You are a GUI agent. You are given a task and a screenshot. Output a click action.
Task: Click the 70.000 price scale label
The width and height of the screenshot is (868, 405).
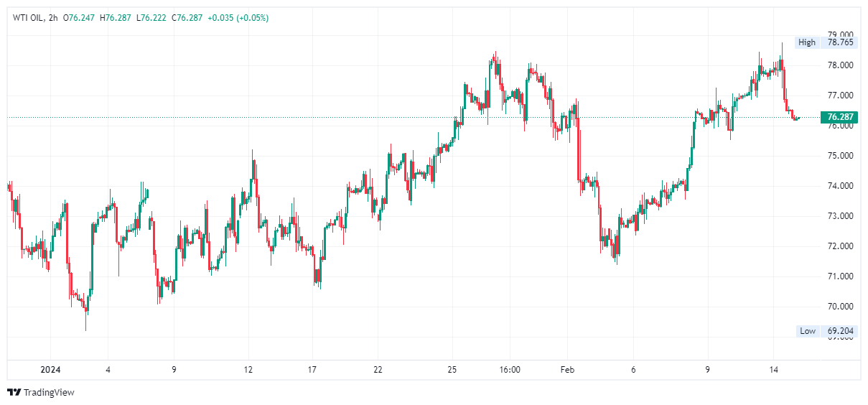tap(840, 307)
